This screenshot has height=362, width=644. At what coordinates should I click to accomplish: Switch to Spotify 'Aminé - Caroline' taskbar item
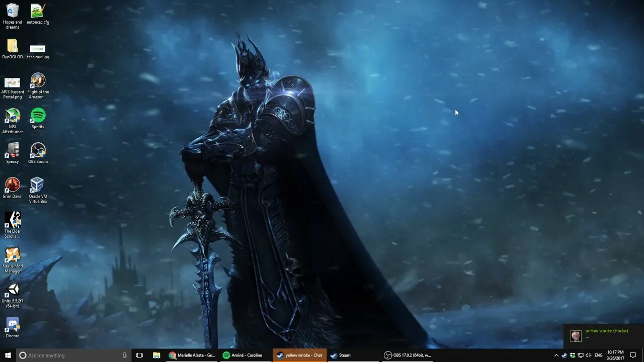pos(246,355)
